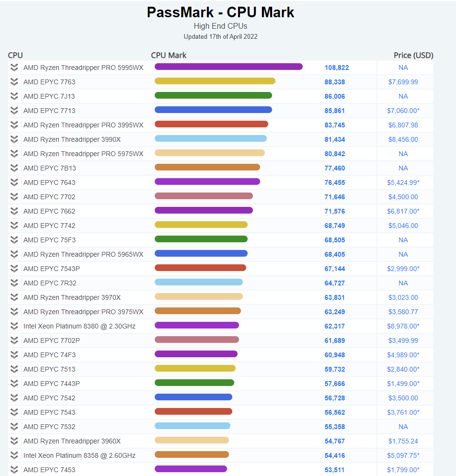Expand the AMD EPYC 7513 row chevron
Viewport: 456px width, 476px height.
(x=14, y=369)
